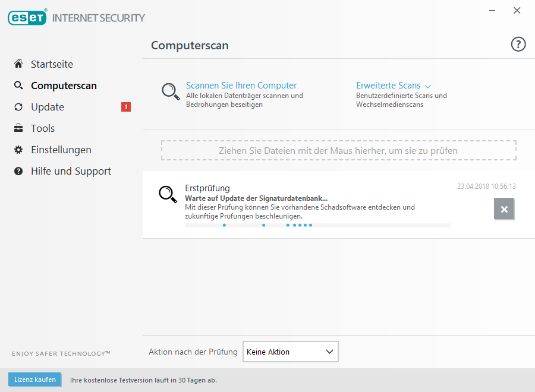Click the Erstprüfung scan progress bar
The height and width of the screenshot is (392, 535).
(317, 225)
